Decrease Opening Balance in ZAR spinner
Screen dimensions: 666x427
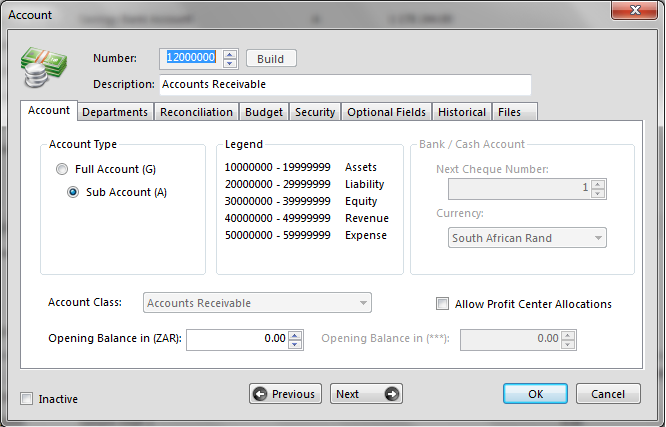[x=295, y=345]
